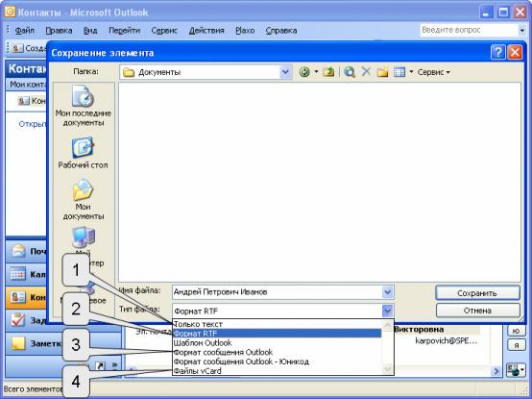Open the Search the Web icon
This screenshot has width=532, height=399.
(x=350, y=72)
